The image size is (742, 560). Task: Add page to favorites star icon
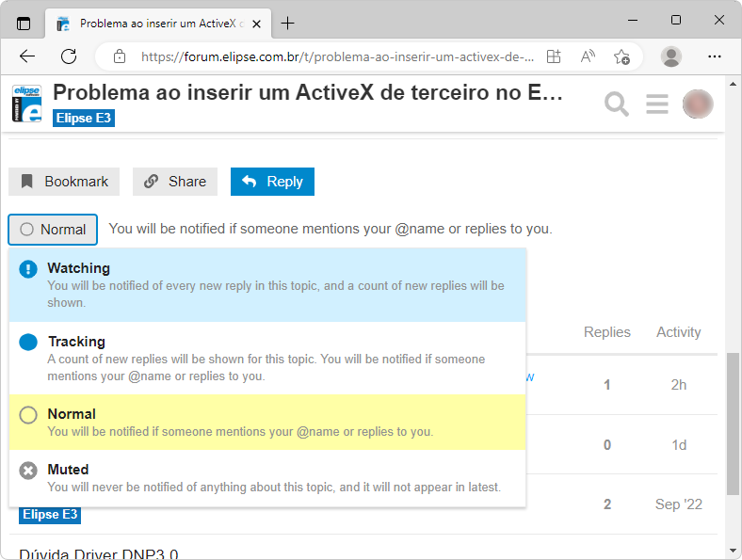[x=621, y=56]
